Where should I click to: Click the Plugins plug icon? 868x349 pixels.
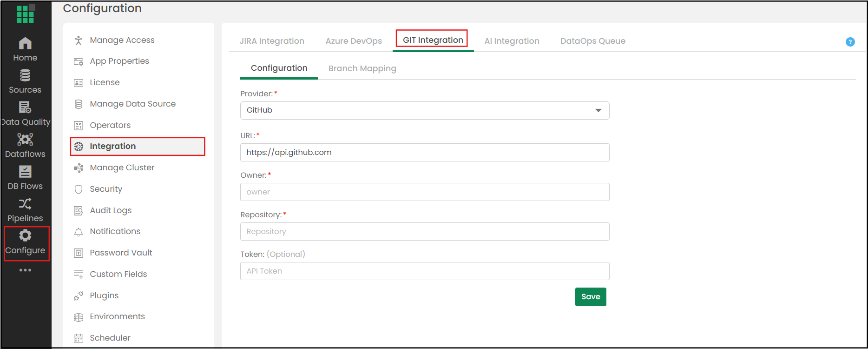79,296
